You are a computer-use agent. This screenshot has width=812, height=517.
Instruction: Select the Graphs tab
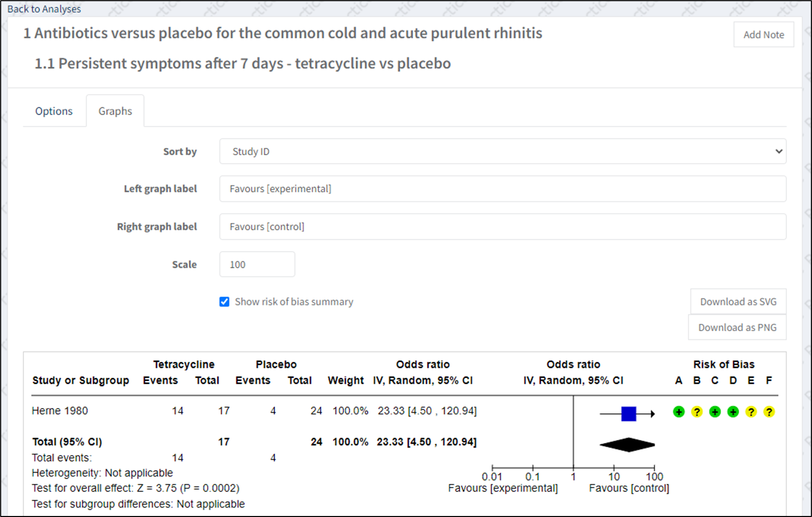click(x=115, y=111)
